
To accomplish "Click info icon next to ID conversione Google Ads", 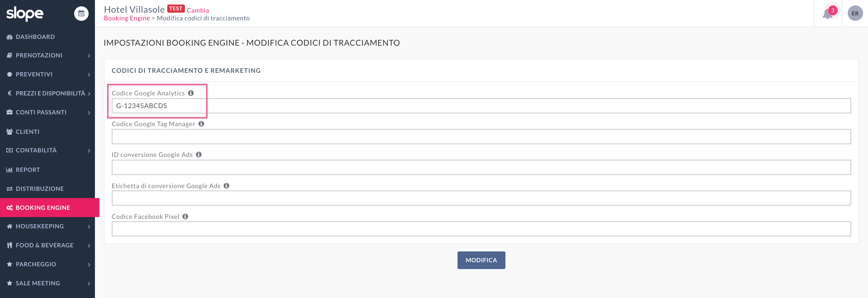I will tap(199, 154).
